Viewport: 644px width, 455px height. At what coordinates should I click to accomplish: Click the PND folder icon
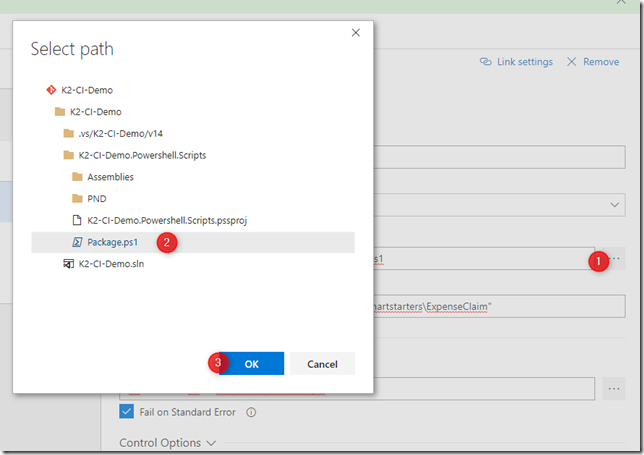coord(77,199)
